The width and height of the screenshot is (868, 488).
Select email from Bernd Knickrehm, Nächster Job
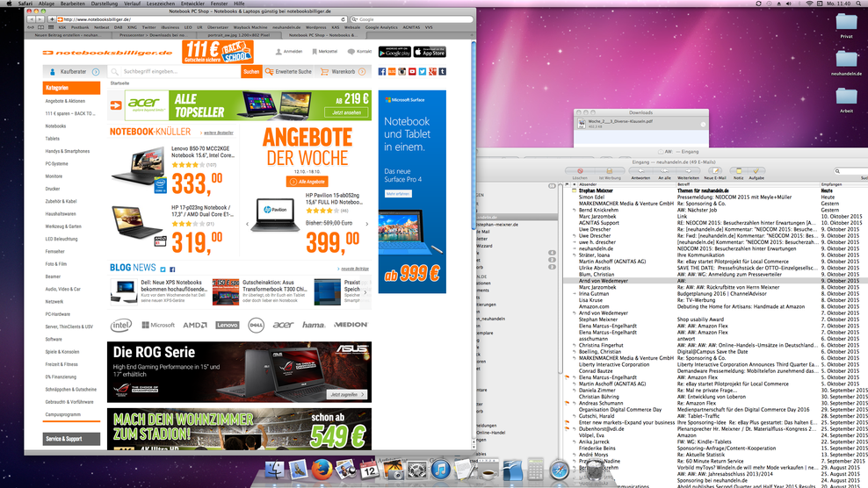point(716,210)
